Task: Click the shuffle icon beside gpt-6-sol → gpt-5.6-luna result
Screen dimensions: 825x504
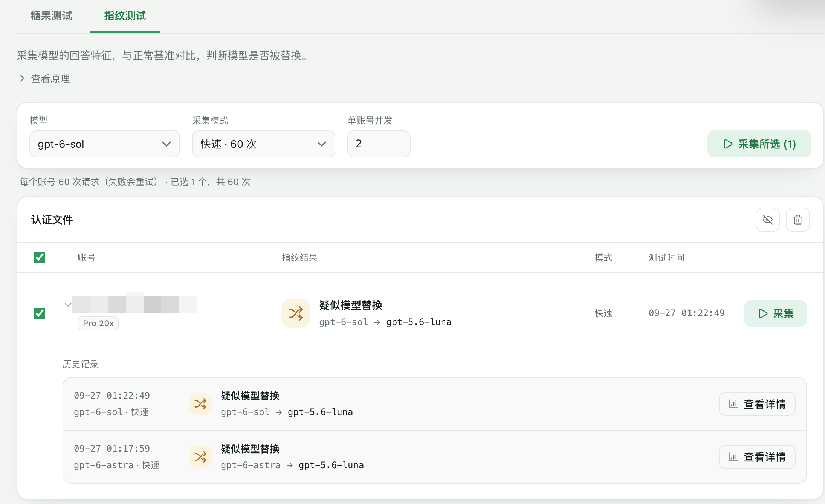Action: point(296,313)
